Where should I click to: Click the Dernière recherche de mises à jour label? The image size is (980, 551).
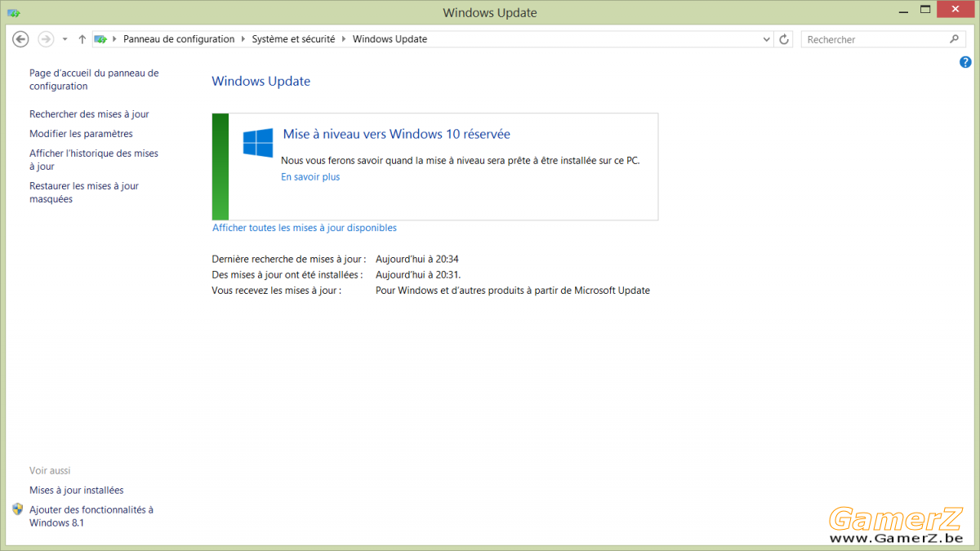coord(289,259)
